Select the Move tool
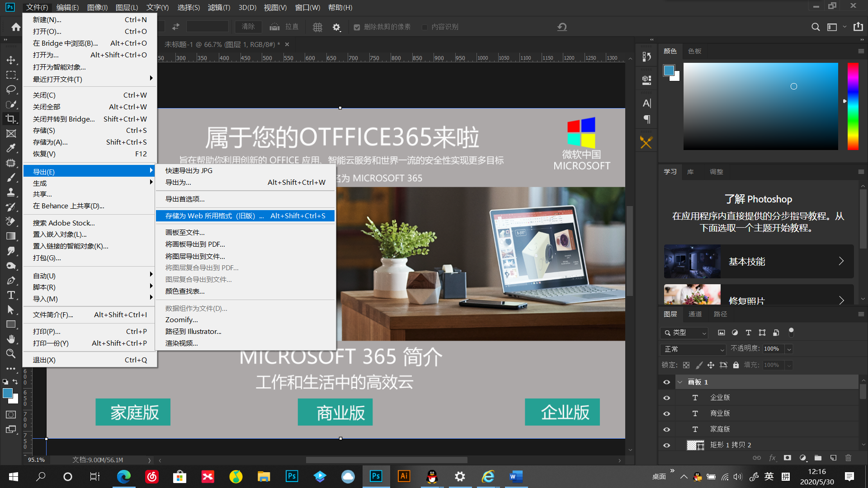This screenshot has height=488, width=868. click(x=11, y=60)
